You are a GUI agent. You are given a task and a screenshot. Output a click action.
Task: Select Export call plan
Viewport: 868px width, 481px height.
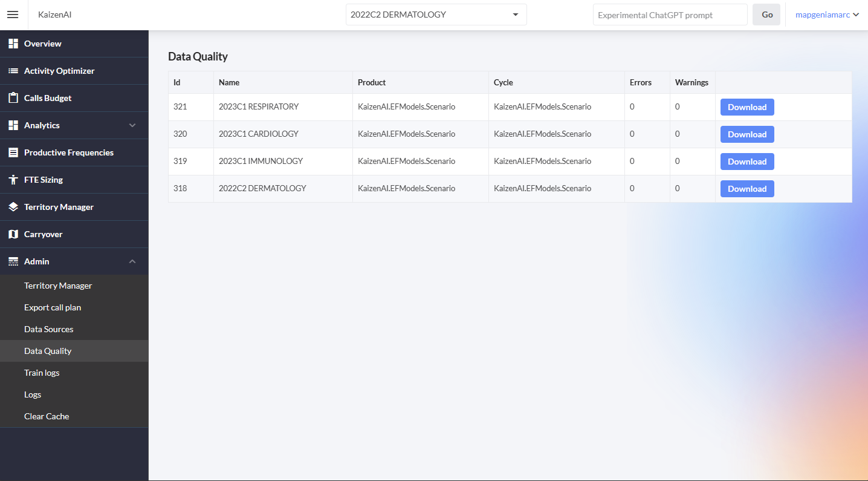pos(74,307)
